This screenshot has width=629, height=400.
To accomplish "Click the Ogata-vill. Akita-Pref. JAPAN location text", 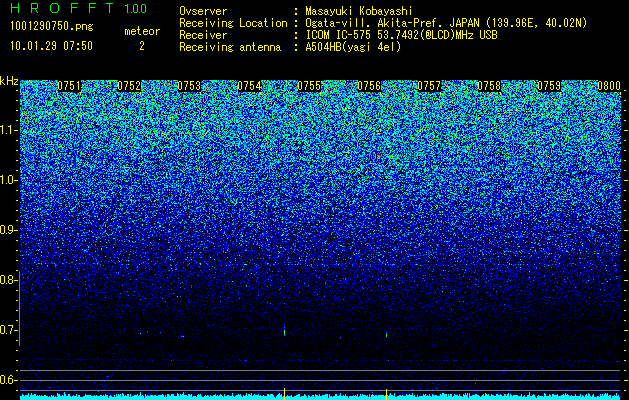I will point(446,23).
